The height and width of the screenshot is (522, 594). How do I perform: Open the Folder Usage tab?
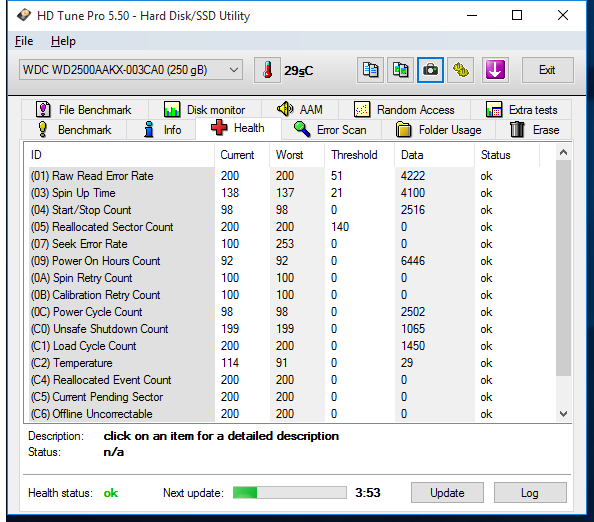[438, 130]
